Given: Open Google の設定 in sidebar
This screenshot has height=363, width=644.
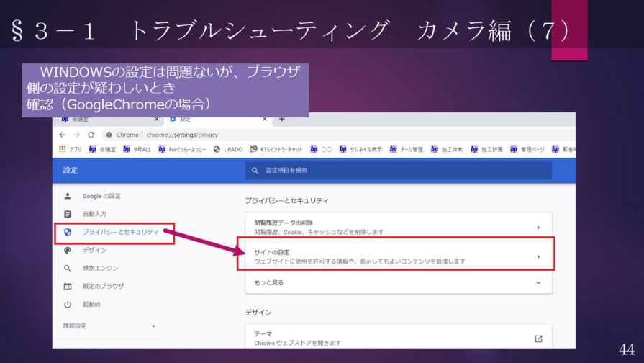Looking at the screenshot, I should coord(101,196).
